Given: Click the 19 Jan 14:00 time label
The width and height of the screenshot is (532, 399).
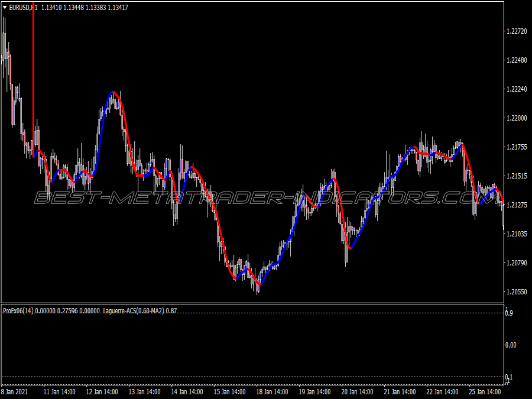Looking at the screenshot, I should pos(314,392).
